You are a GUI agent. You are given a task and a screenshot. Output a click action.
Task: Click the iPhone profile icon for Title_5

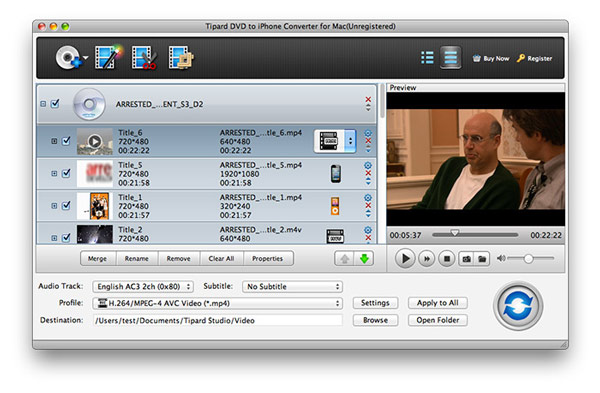pos(336,173)
